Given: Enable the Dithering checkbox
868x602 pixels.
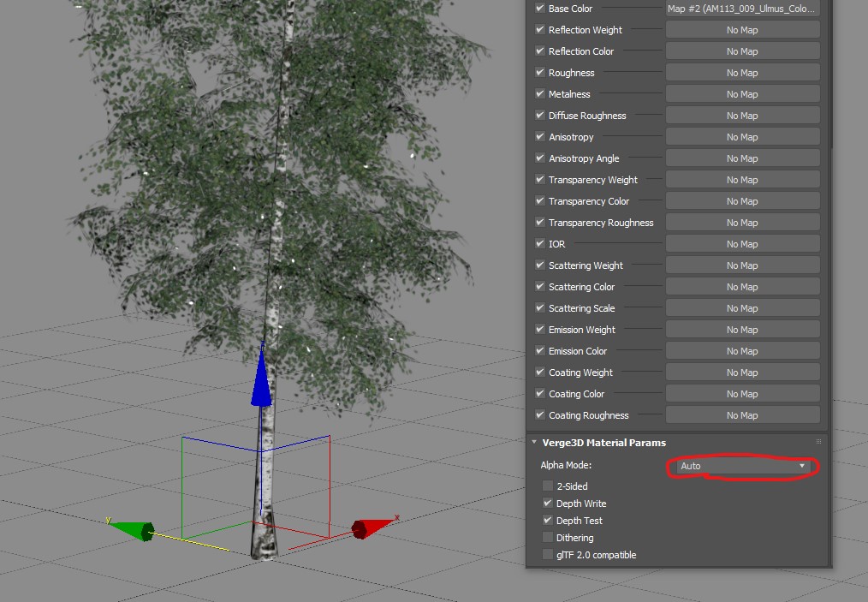Looking at the screenshot, I should coord(548,537).
